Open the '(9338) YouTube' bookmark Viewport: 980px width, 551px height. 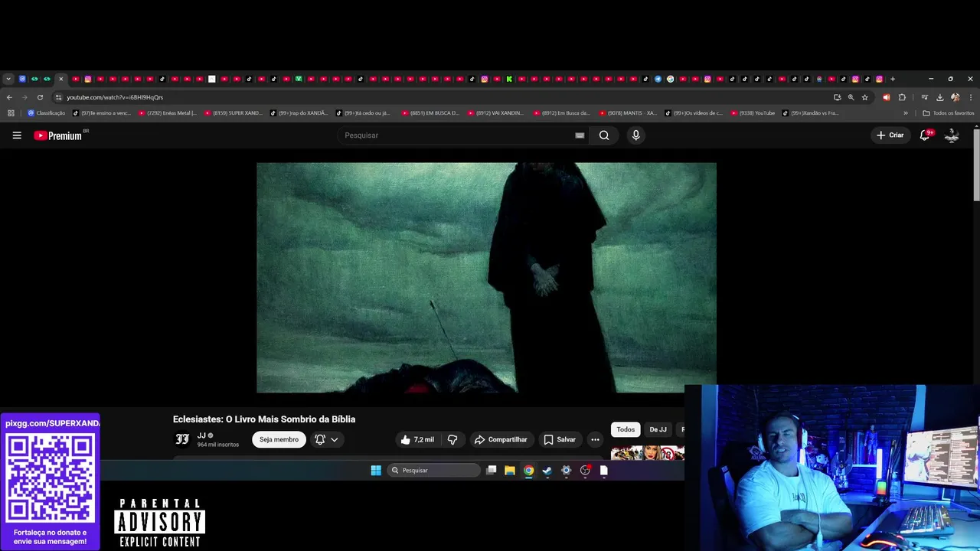click(x=753, y=113)
